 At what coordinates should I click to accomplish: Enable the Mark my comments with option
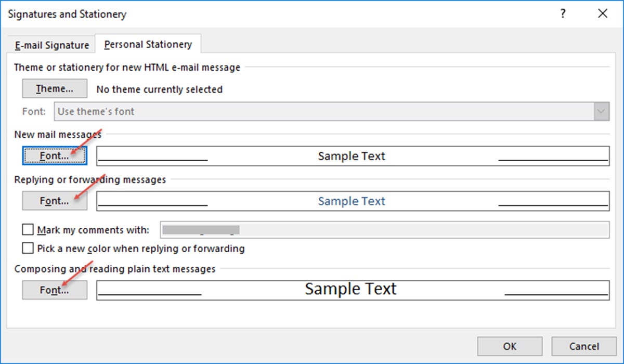[x=28, y=229]
